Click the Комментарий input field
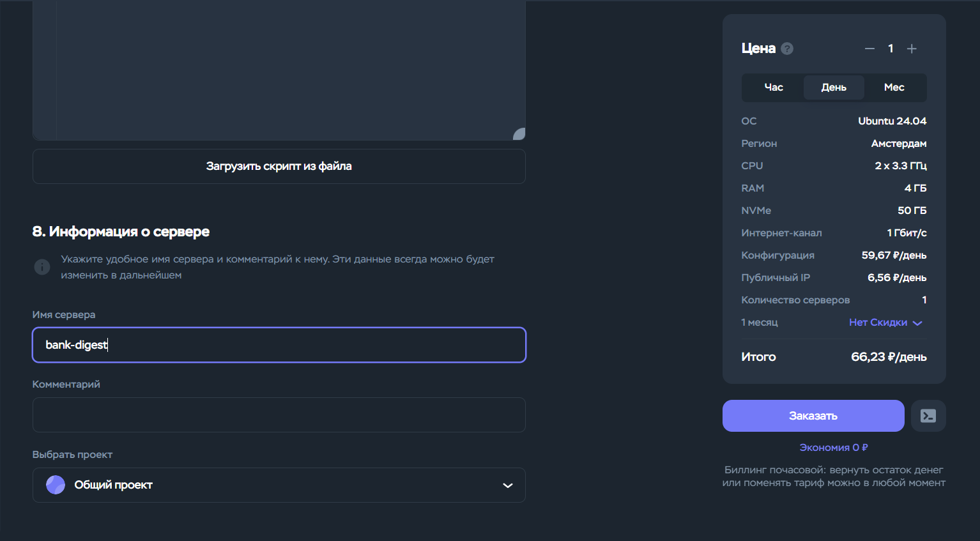The image size is (980, 541). click(x=279, y=415)
